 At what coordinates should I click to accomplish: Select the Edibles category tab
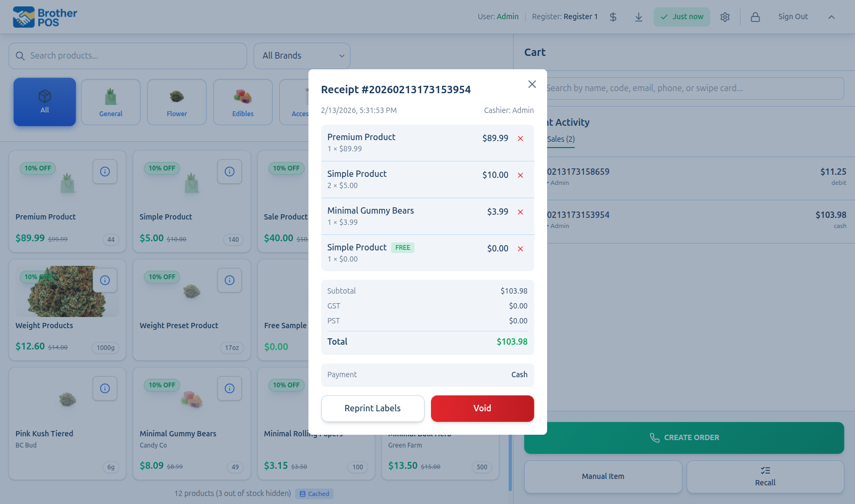click(243, 102)
